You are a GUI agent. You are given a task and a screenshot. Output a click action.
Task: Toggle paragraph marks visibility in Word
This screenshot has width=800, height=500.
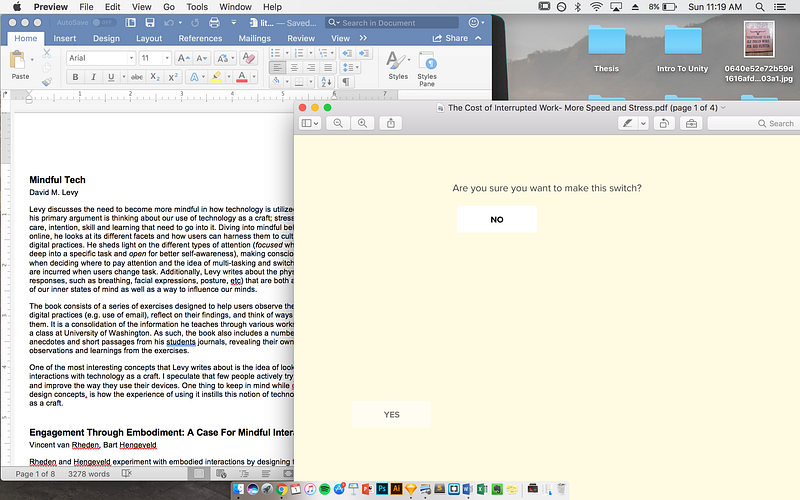[345, 82]
